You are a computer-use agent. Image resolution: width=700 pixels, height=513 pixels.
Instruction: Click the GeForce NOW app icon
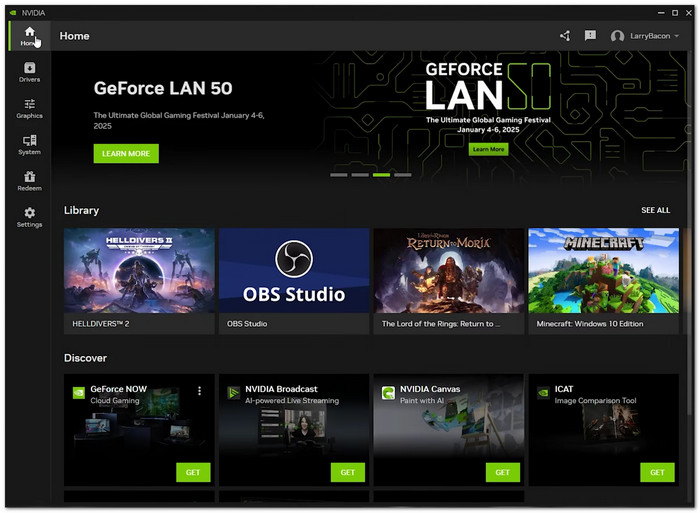[79, 393]
